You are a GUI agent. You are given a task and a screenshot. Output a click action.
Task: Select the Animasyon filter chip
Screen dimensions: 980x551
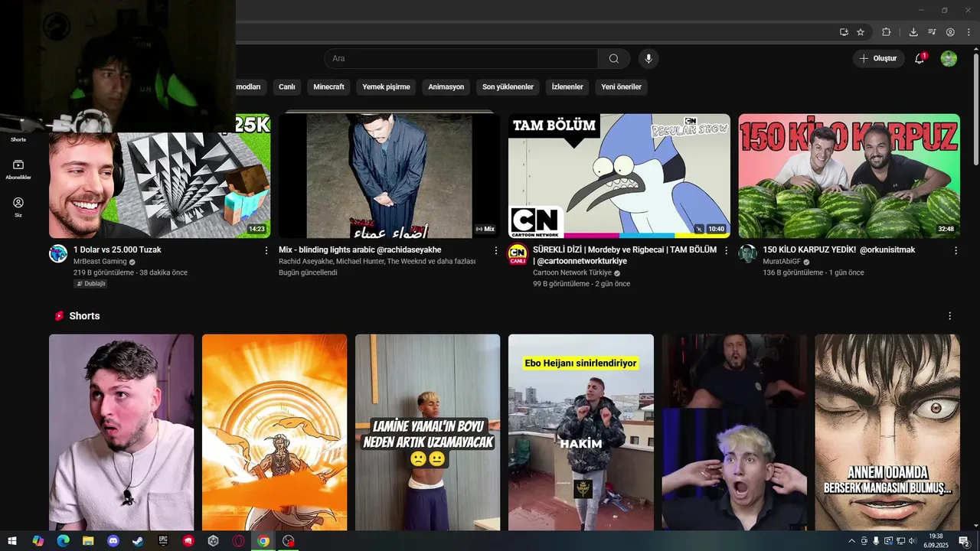click(446, 87)
